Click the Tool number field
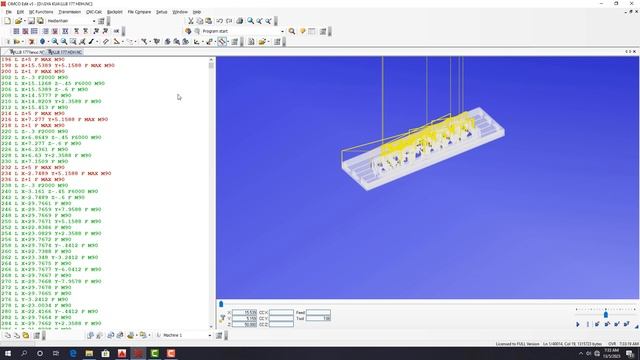Image resolution: width=640 pixels, height=360 pixels. 318,318
